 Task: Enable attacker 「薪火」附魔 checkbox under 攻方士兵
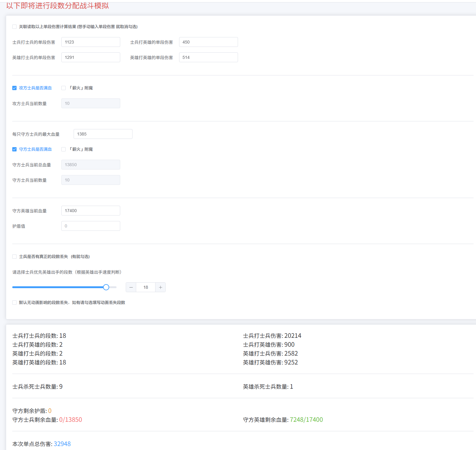pos(63,88)
